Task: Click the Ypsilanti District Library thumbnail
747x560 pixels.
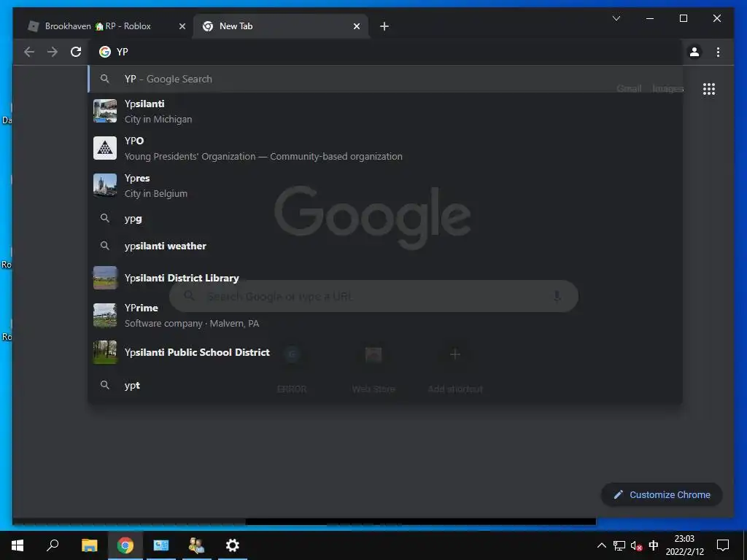Action: click(105, 278)
